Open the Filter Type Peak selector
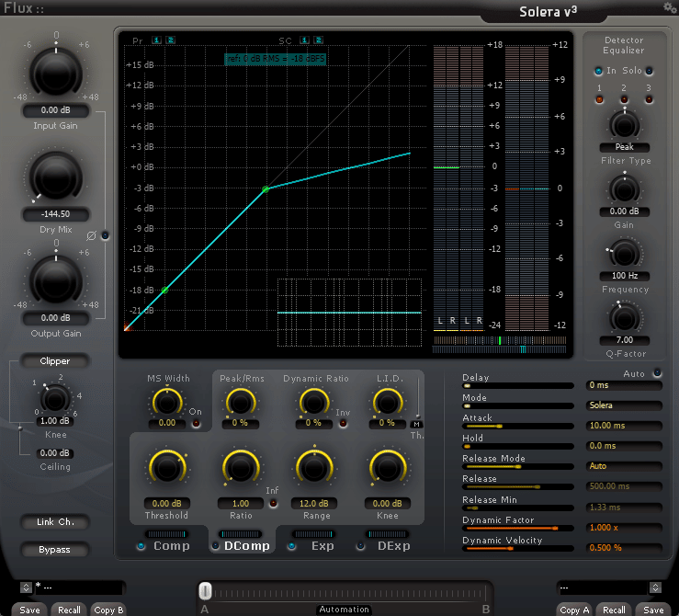 (x=623, y=147)
